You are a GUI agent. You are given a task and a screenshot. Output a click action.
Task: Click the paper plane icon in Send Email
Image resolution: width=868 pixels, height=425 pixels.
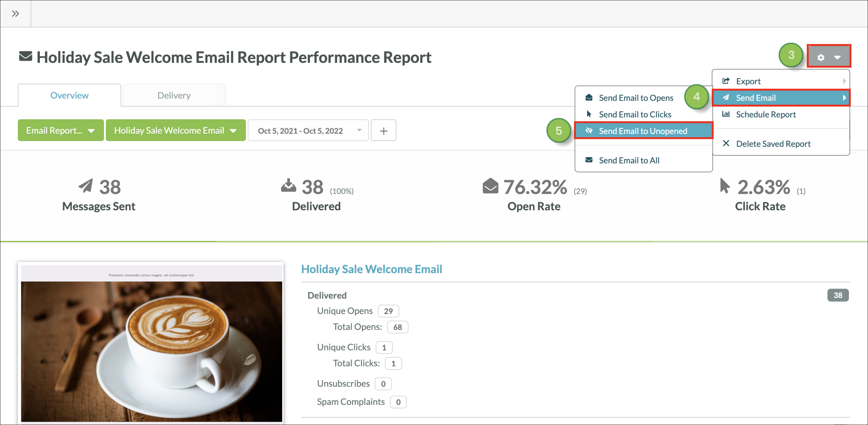726,97
